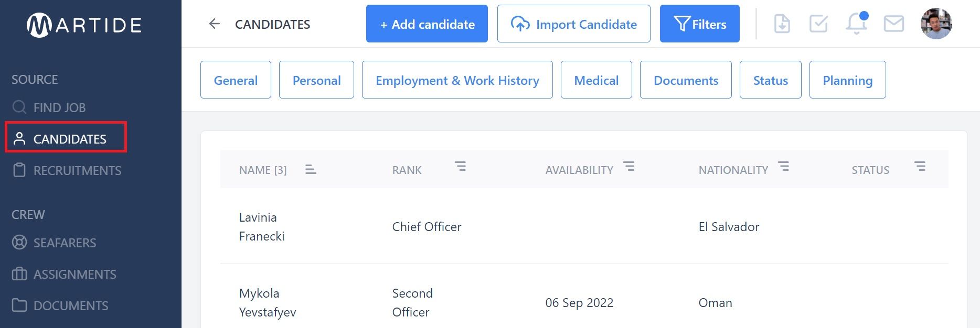
Task: Open the download document icon in header
Action: point(782,24)
